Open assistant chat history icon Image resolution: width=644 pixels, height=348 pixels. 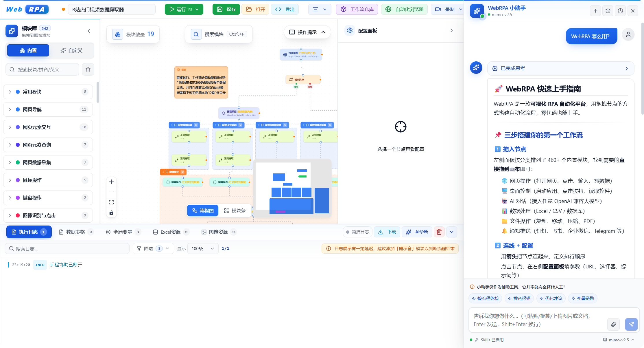608,11
